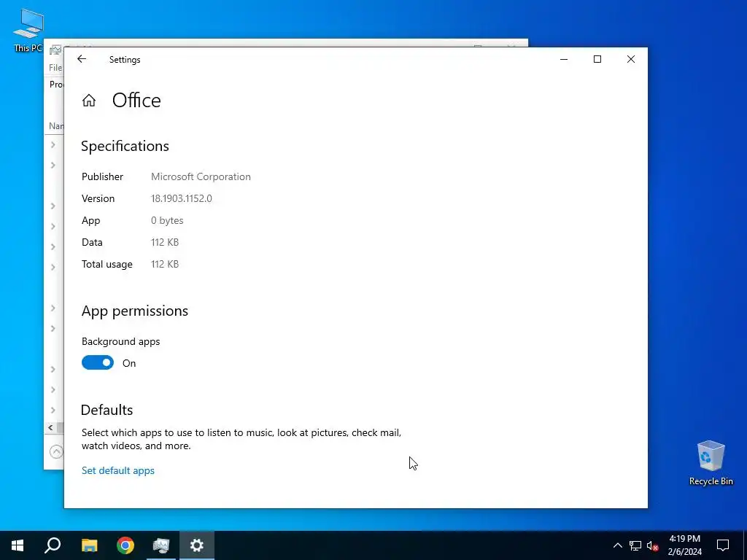
Task: Click the left scroll arrow in background window
Action: pos(50,427)
